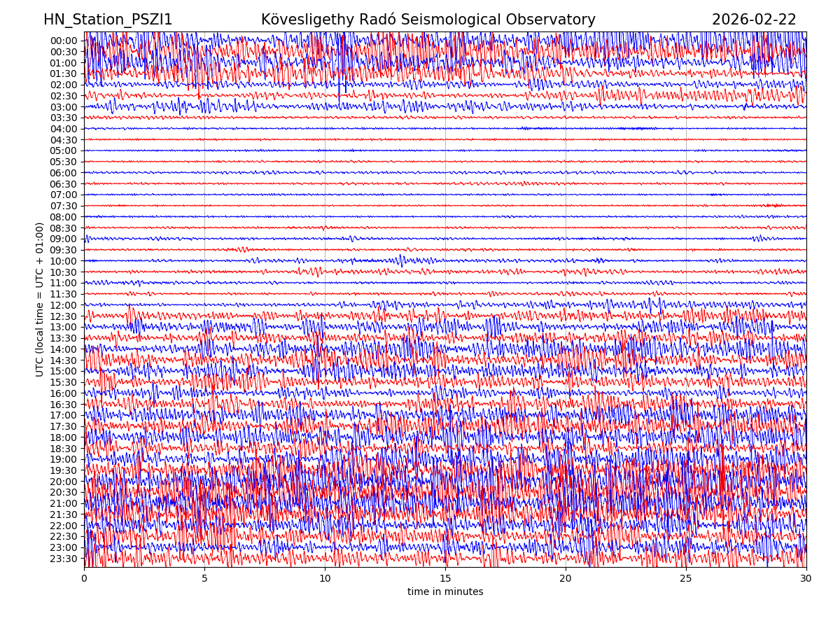Click the 30 minute tick label
840x630 pixels.
tap(806, 579)
